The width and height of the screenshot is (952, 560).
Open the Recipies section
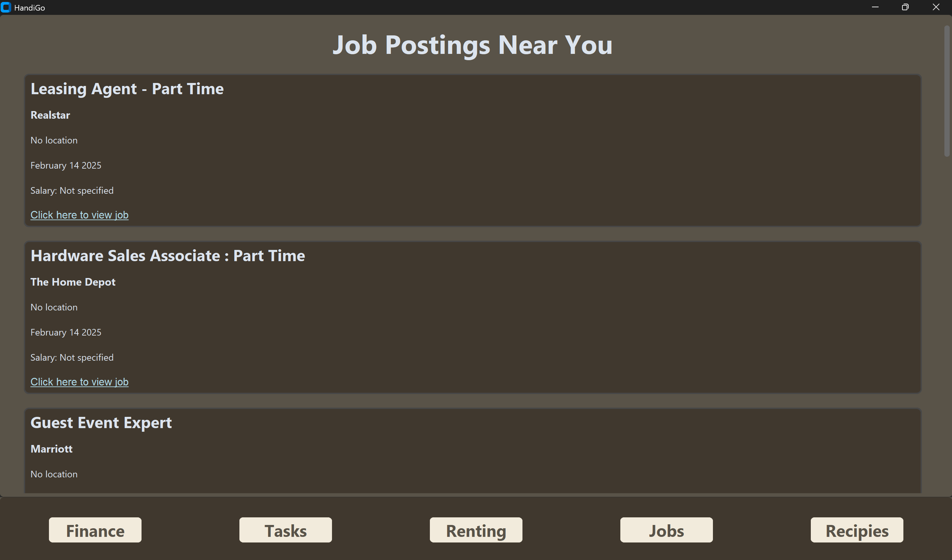857,530
